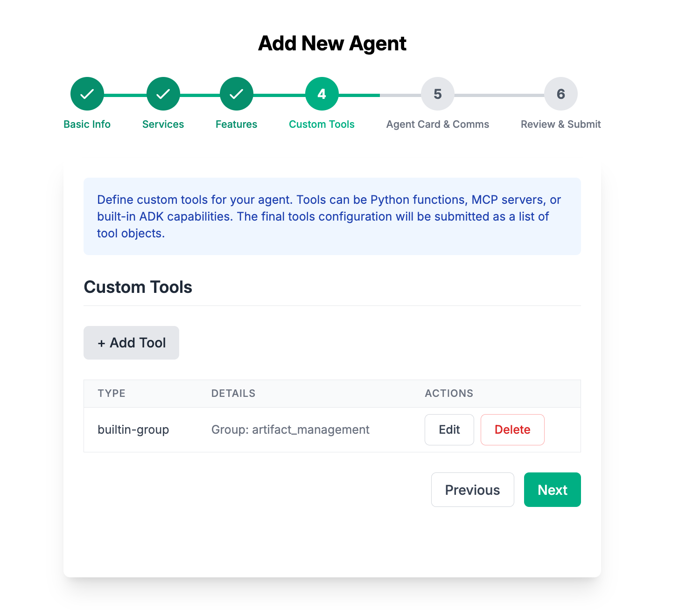Click the Basic Info completed checkmark circle

point(87,94)
